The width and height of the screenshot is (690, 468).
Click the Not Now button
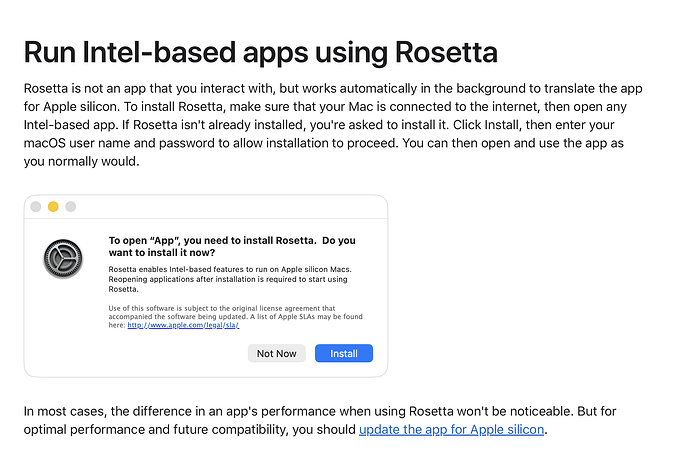[x=276, y=353]
